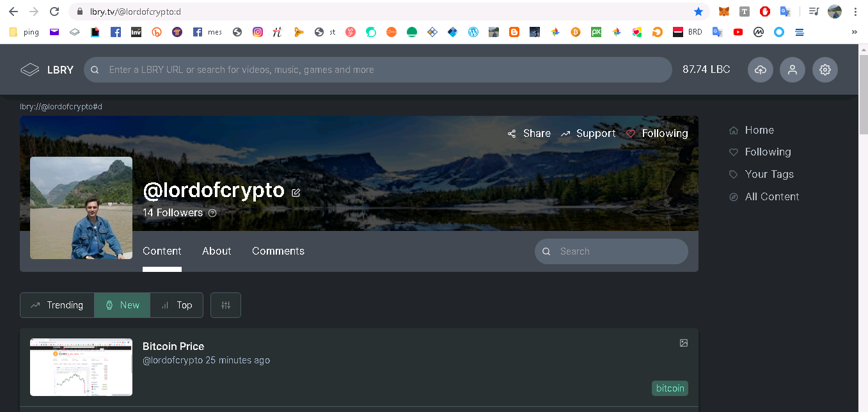Open LBRY settings gear icon
Viewport: 868px width, 412px height.
(x=825, y=70)
